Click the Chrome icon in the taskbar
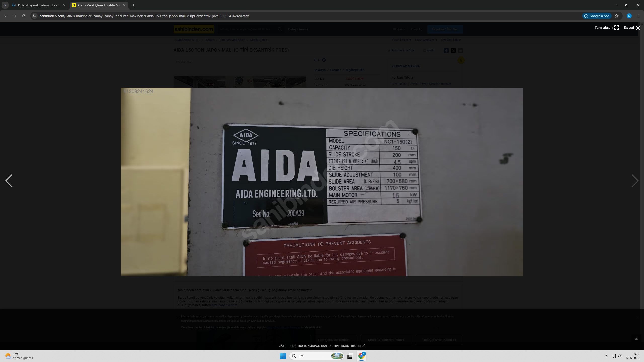 361,356
